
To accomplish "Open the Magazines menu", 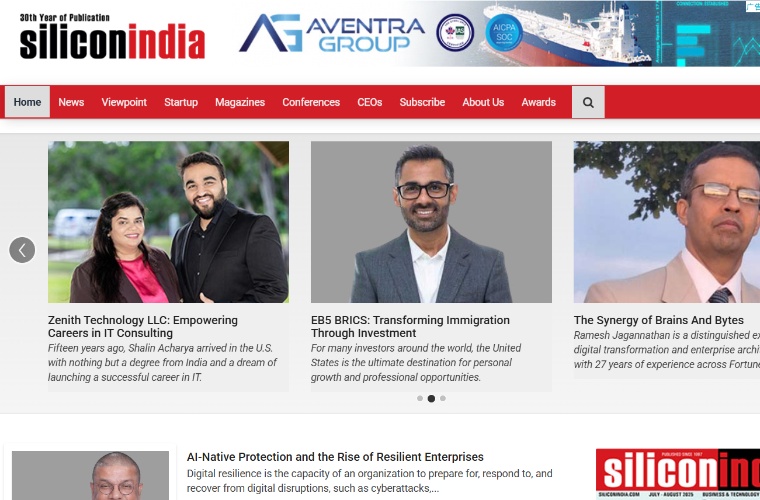I will click(x=240, y=102).
